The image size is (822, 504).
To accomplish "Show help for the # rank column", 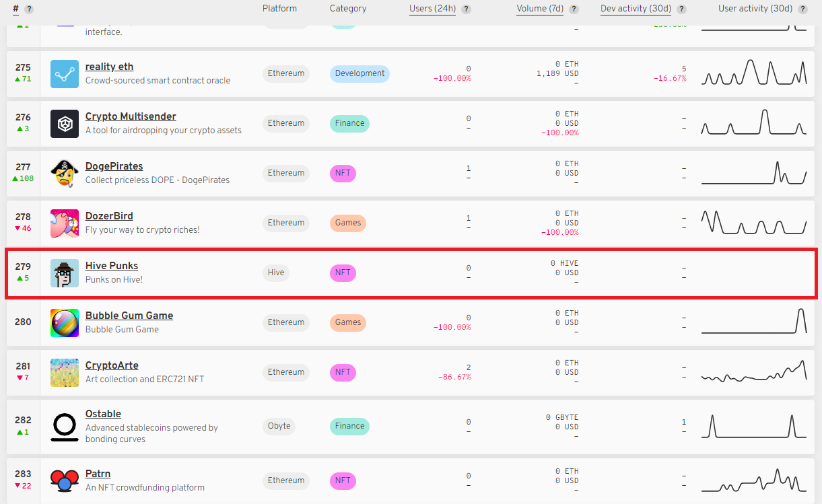I will point(29,9).
